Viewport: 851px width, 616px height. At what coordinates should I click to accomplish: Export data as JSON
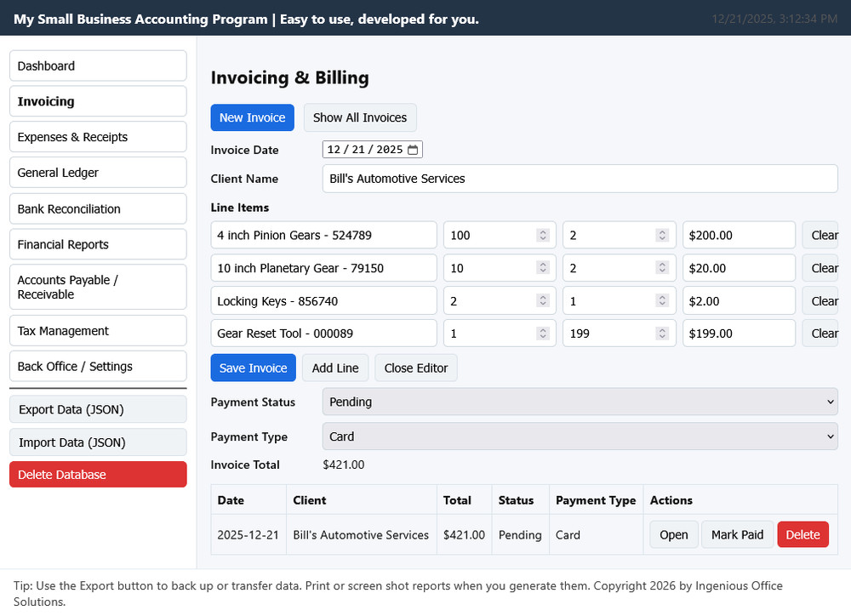[98, 409]
